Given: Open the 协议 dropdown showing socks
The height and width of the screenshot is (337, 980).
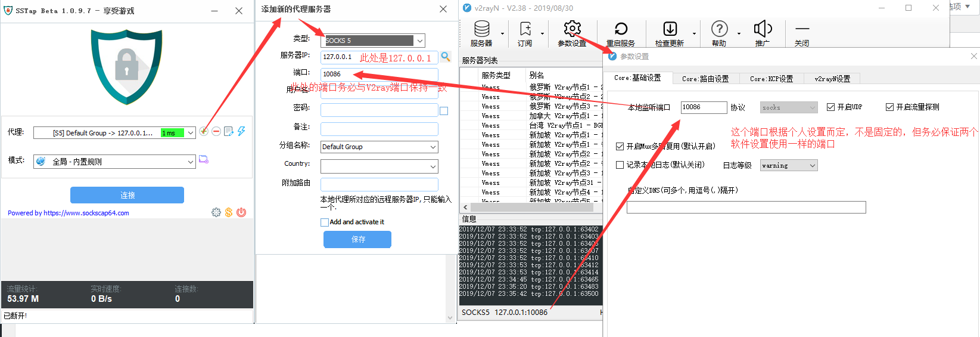Looking at the screenshot, I should click(x=789, y=107).
